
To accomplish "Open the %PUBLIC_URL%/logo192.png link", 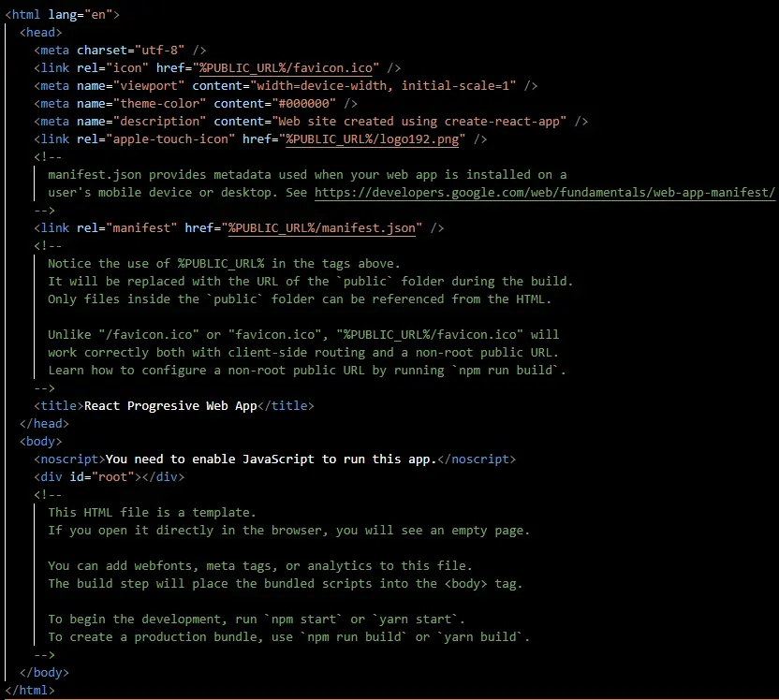I will (x=372, y=139).
